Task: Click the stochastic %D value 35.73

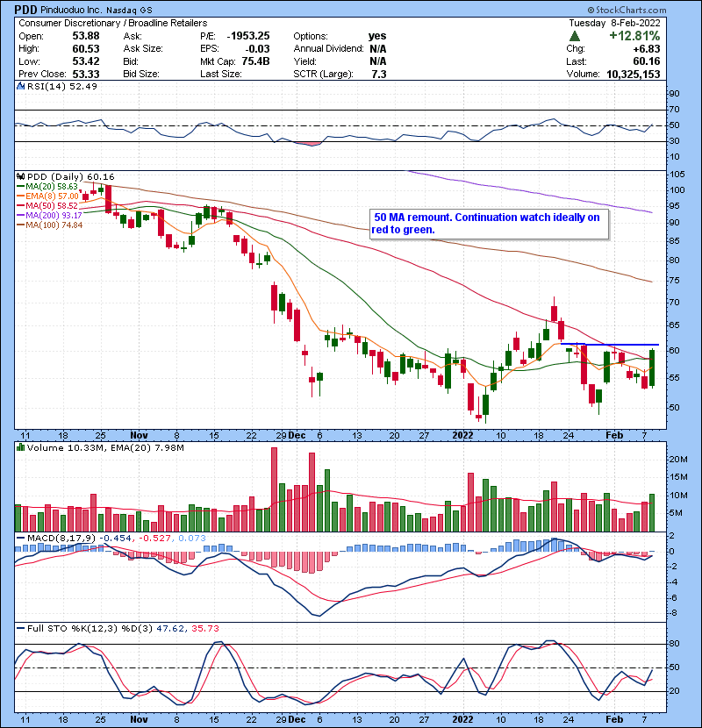Action: point(204,629)
